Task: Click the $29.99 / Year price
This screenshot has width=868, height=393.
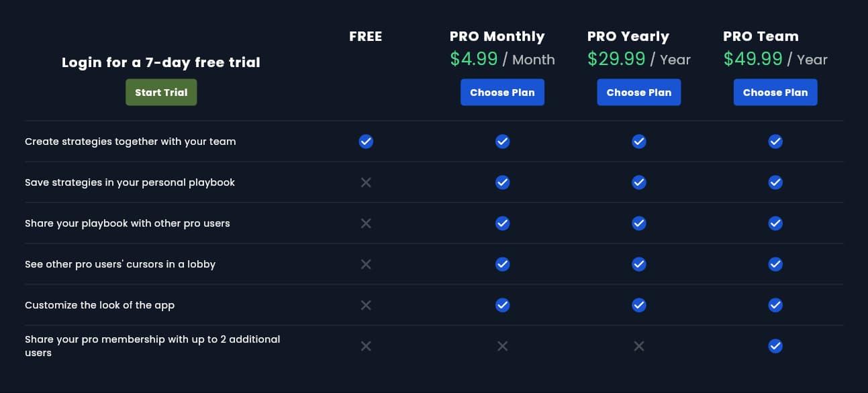Action: point(638,59)
